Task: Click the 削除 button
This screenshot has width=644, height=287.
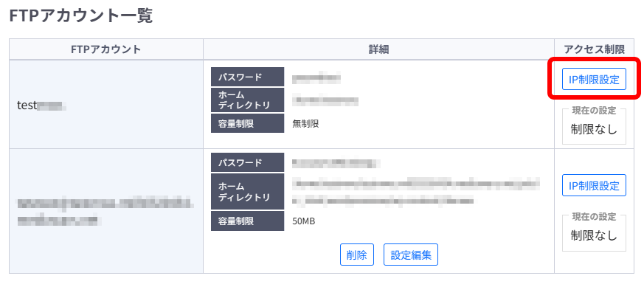Action: 356,255
